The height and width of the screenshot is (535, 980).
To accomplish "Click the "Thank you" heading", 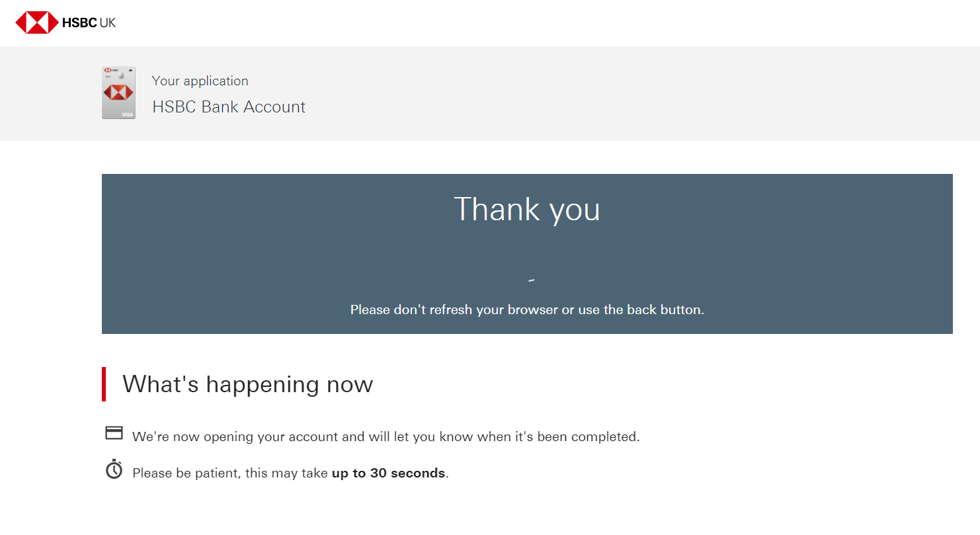I will click(x=527, y=209).
